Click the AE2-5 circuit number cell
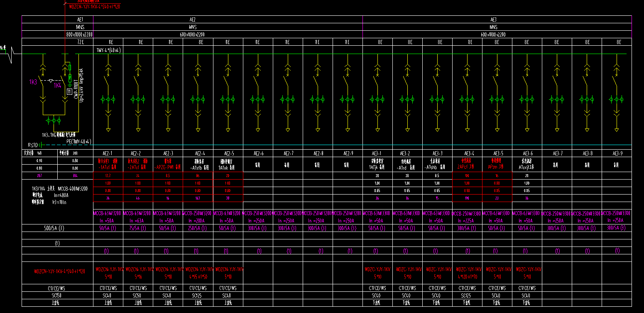The width and height of the screenshot is (644, 313). (x=228, y=153)
